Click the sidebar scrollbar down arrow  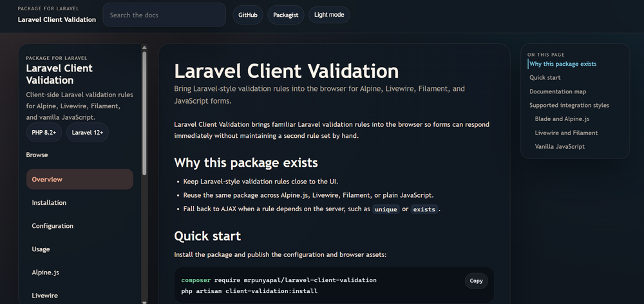coord(144,301)
